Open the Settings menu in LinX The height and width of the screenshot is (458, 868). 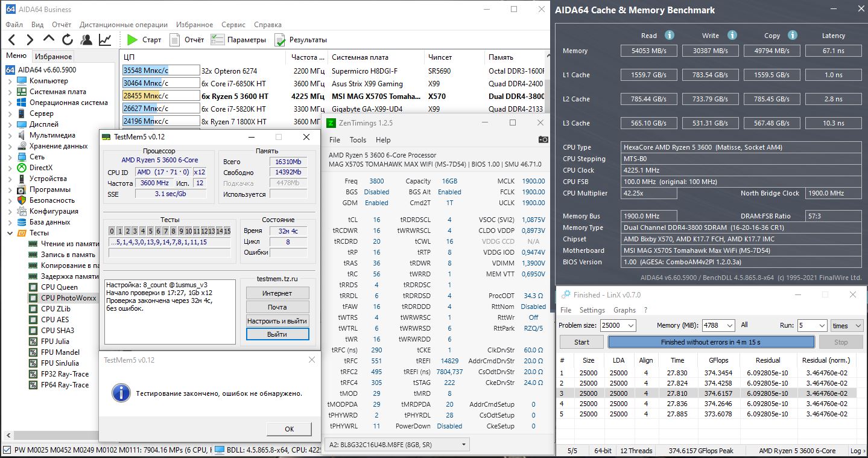[x=592, y=310]
